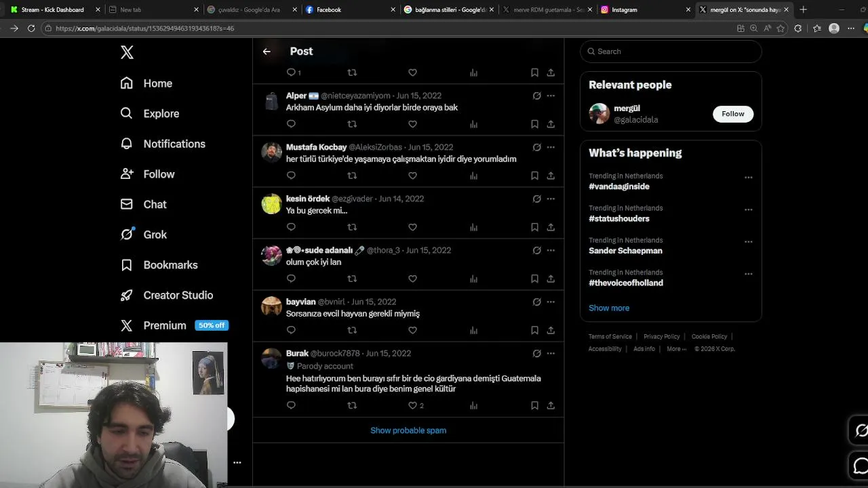Reload the page with browser refresh
This screenshot has width=868, height=488.
(x=31, y=28)
